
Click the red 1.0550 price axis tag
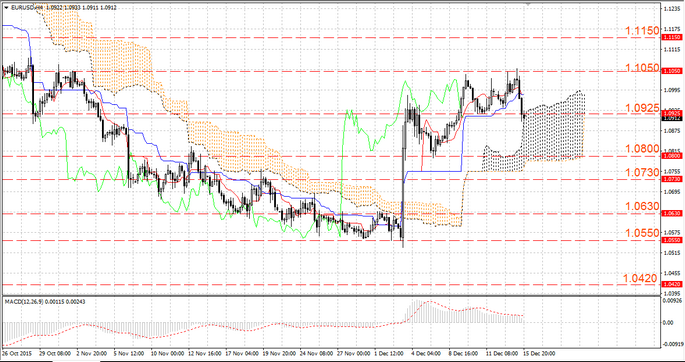pyautogui.click(x=671, y=240)
